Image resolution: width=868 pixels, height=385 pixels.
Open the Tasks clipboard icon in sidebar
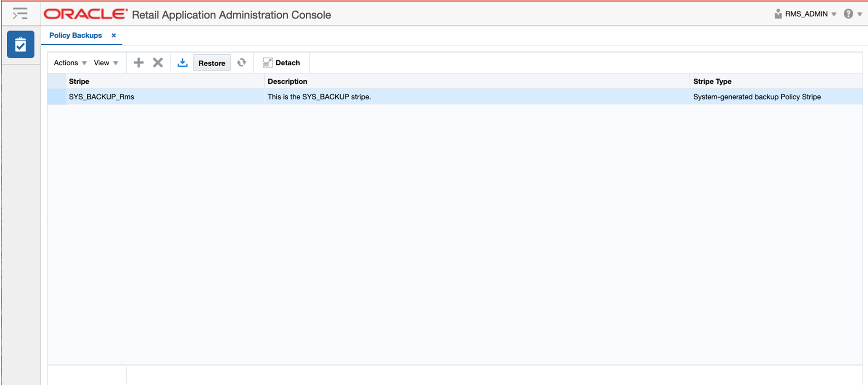(20, 44)
